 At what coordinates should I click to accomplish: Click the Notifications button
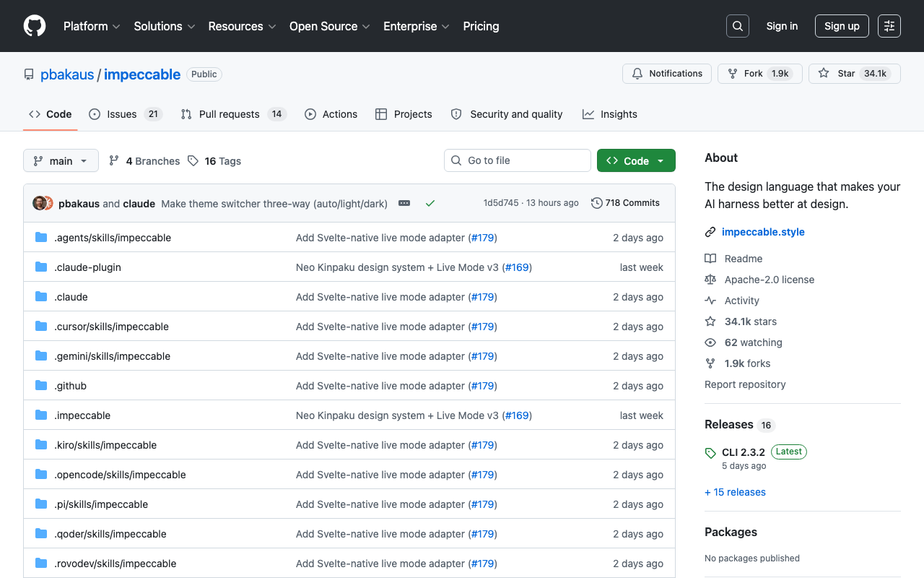[x=667, y=74]
